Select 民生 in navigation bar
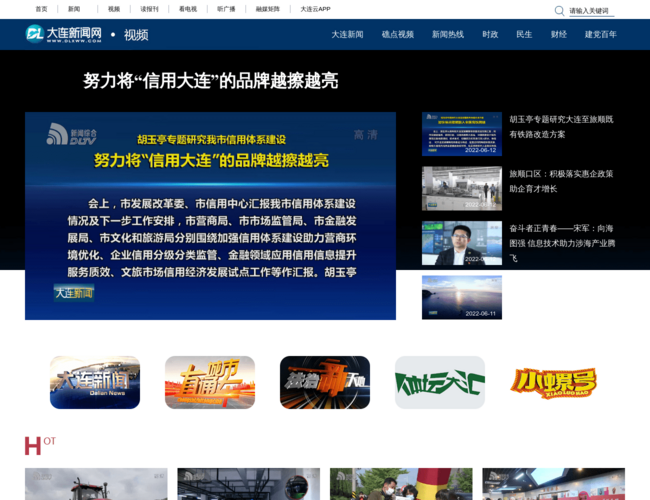This screenshot has width=650, height=500. [x=524, y=34]
